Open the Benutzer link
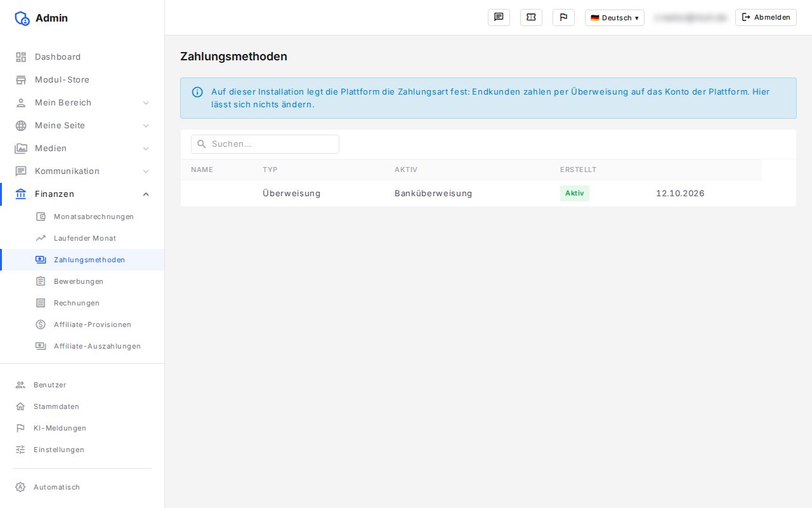The image size is (812, 508). coord(82,385)
